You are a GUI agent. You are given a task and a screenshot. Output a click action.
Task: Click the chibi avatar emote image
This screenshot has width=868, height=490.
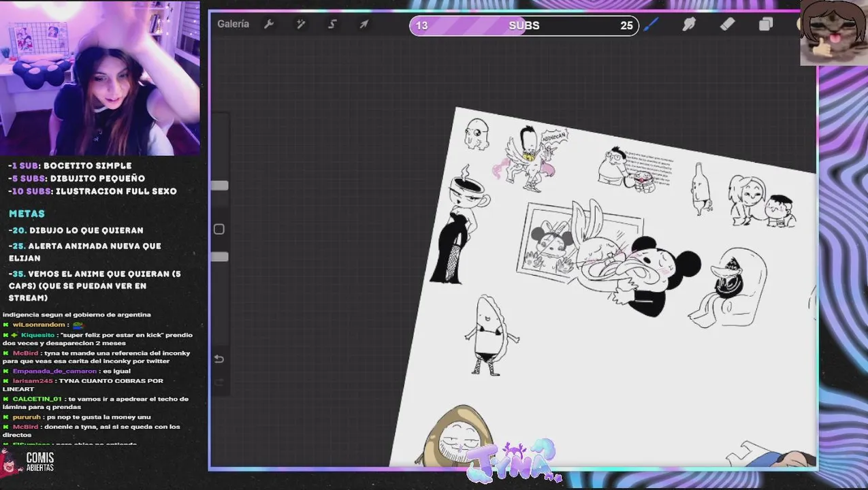click(833, 33)
